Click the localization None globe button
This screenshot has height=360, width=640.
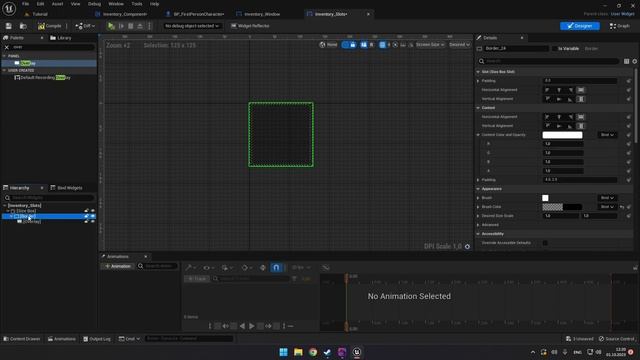[x=328, y=44]
